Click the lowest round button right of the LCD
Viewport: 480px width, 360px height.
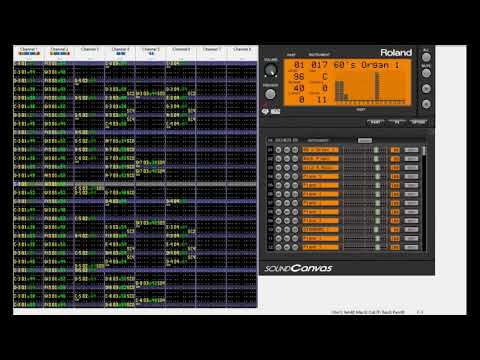[426, 104]
